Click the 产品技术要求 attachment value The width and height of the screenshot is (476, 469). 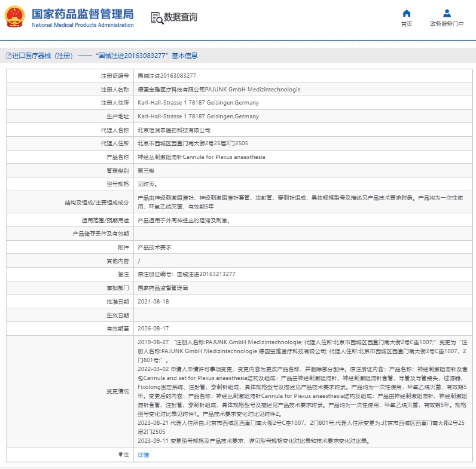154,247
